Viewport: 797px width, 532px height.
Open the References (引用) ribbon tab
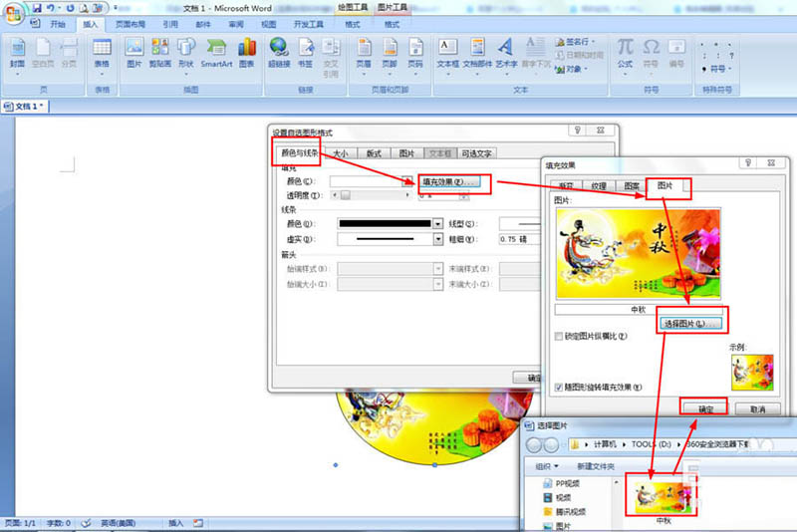(170, 24)
